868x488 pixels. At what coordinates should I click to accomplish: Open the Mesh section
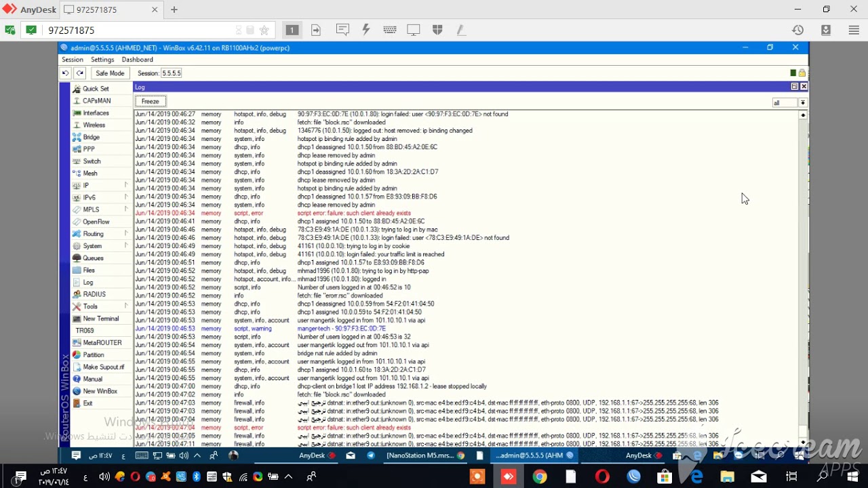90,174
